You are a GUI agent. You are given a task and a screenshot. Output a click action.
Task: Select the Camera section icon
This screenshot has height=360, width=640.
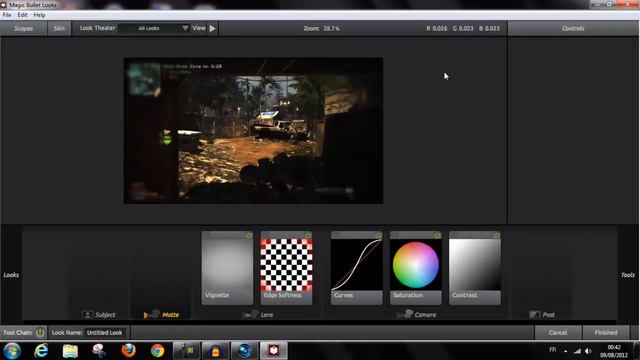404,314
